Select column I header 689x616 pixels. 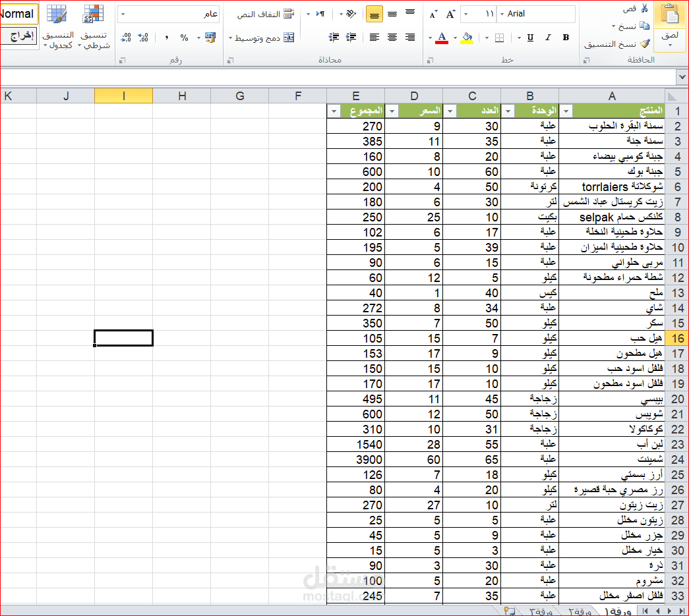click(x=123, y=96)
